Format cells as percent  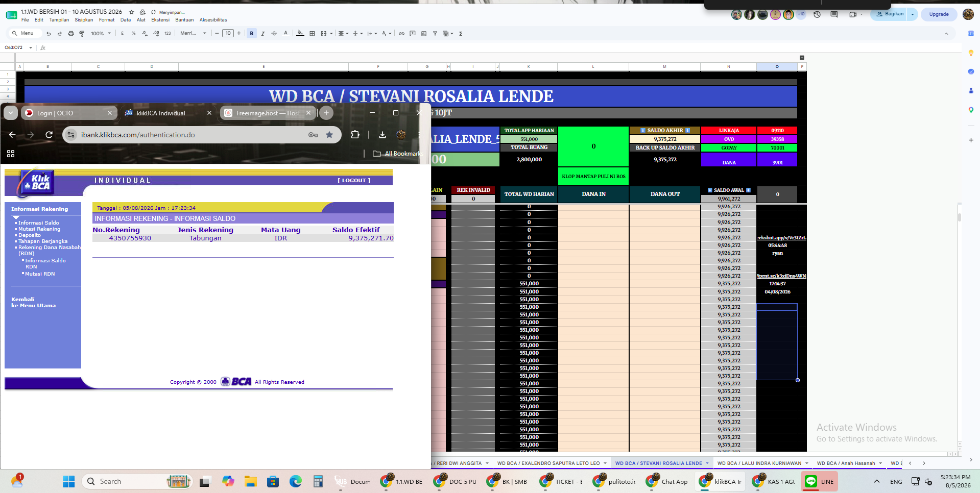pyautogui.click(x=133, y=34)
